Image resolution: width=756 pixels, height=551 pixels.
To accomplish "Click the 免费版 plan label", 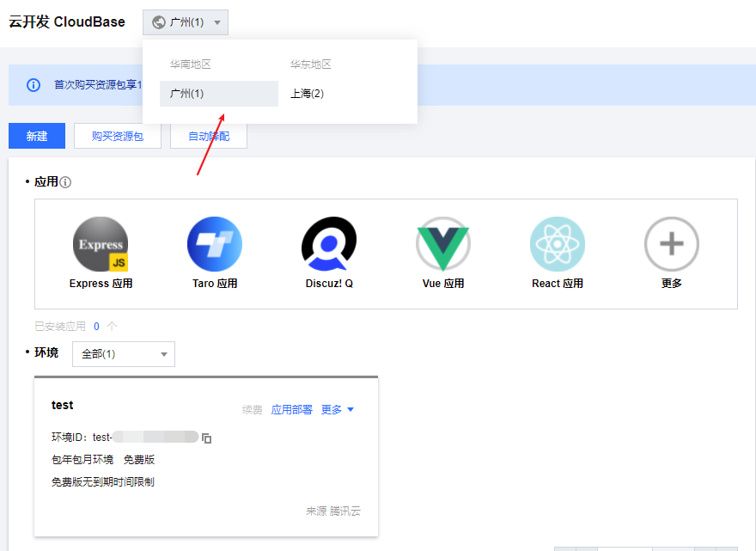I will pyautogui.click(x=139, y=460).
